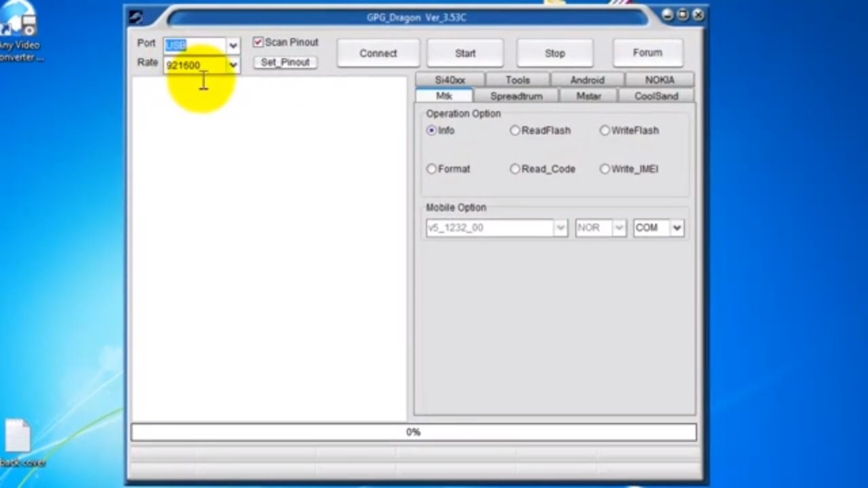Viewport: 868px width, 488px height.
Task: Select the WriteFlash operation option
Action: pyautogui.click(x=604, y=130)
